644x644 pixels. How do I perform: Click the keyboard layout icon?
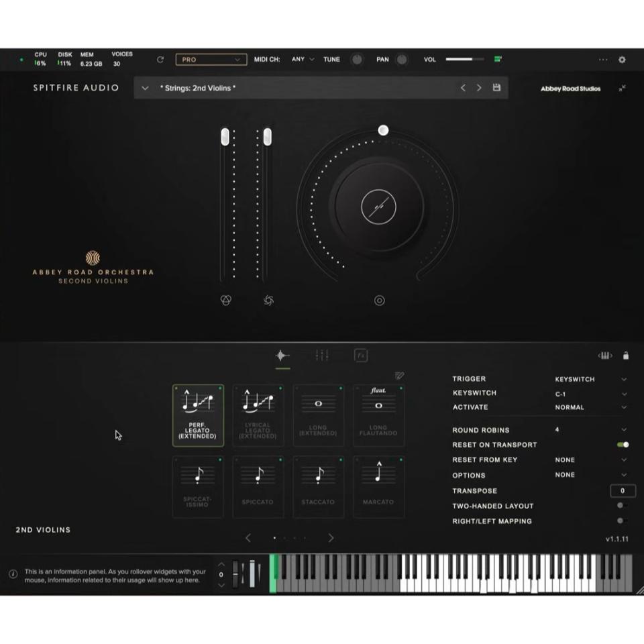[605, 356]
